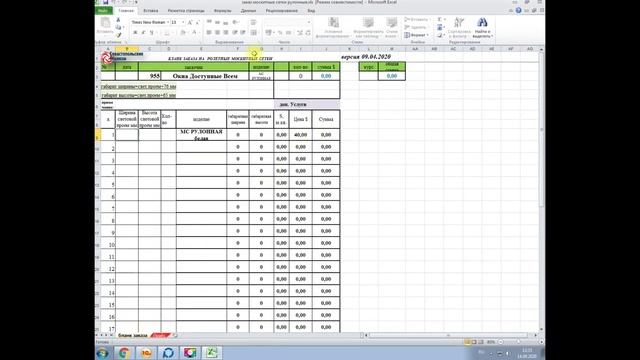This screenshot has height=360, width=640.
Task: Click Merge and Center cells icon
Action: (x=254, y=33)
